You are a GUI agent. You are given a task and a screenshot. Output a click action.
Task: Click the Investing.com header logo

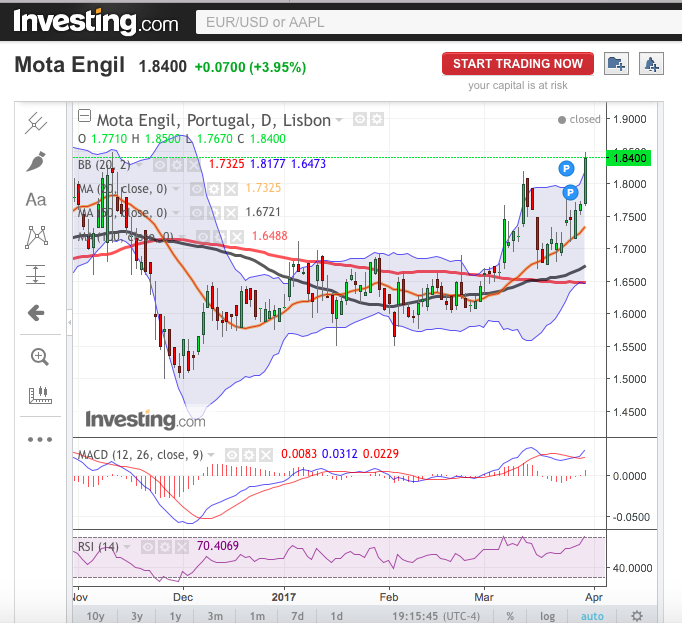click(x=96, y=21)
